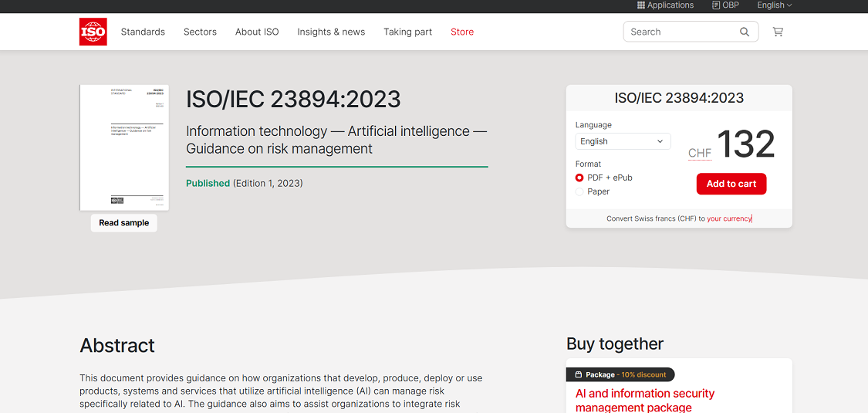Open the shopping cart icon
This screenshot has width=868, height=413.
[x=778, y=32]
